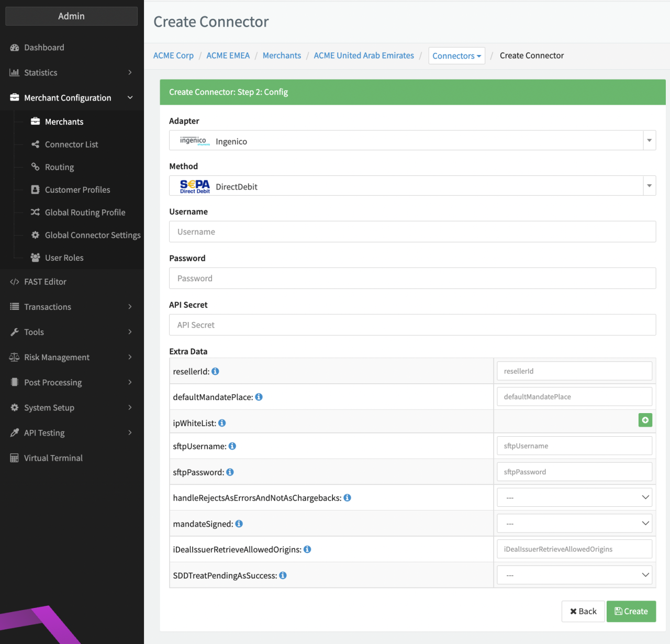Go to Global Routing Profile

(x=85, y=213)
